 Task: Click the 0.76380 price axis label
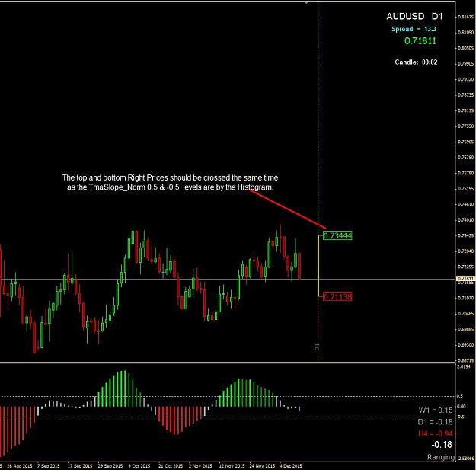tap(466, 157)
